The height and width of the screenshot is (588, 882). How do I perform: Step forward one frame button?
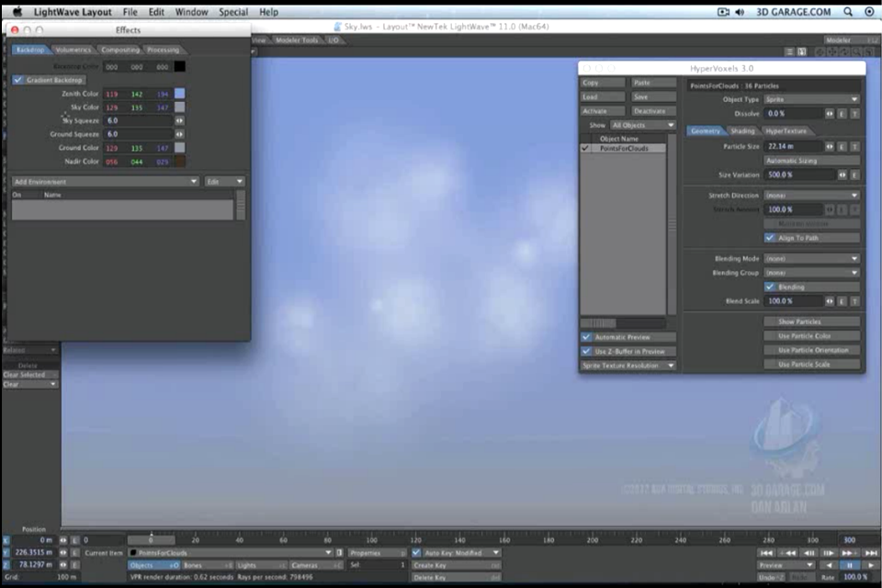(x=829, y=553)
